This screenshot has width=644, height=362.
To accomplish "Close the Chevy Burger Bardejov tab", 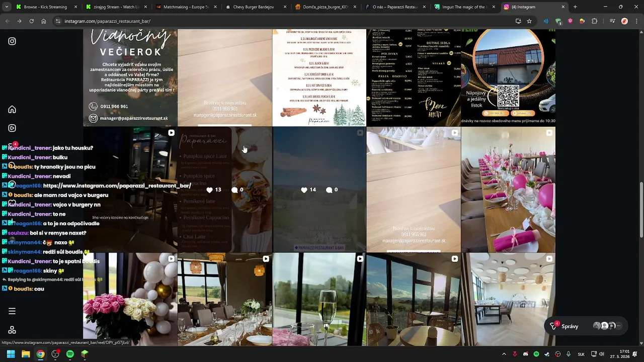I will (x=285, y=7).
